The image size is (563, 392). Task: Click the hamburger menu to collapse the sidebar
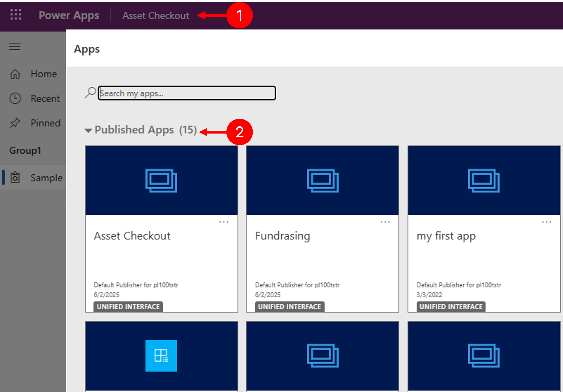point(15,47)
